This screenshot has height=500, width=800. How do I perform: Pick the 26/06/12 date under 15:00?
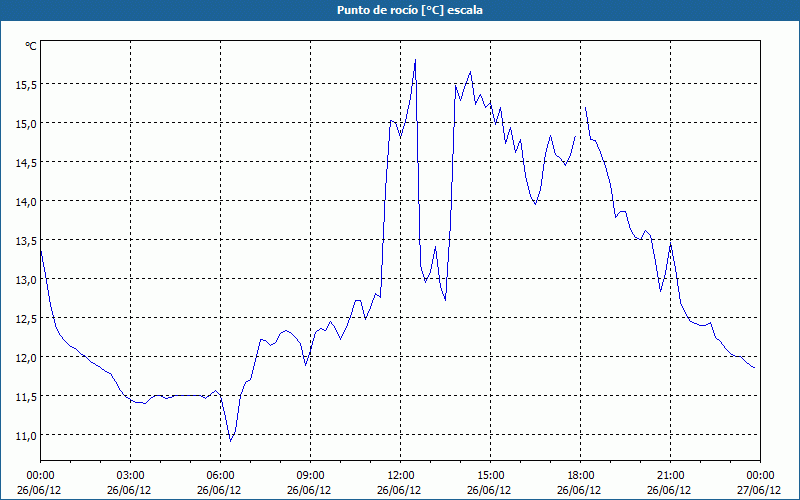[489, 490]
